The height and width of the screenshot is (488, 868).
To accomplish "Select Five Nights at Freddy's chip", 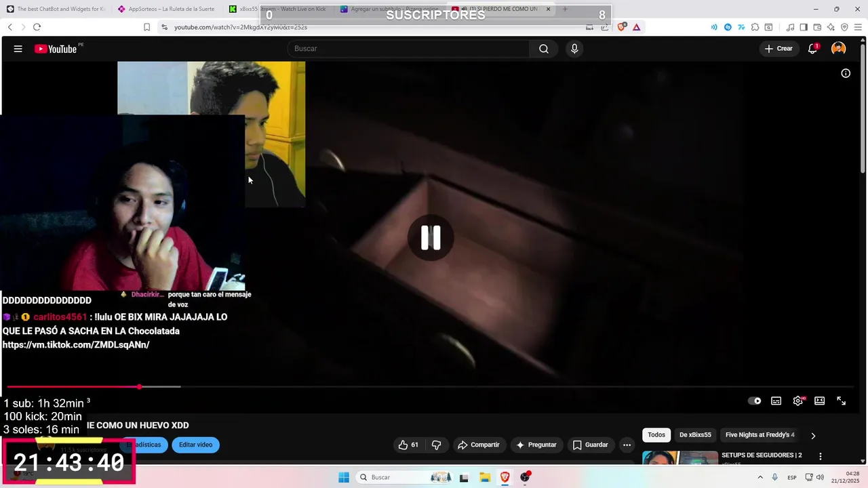I will [x=759, y=434].
